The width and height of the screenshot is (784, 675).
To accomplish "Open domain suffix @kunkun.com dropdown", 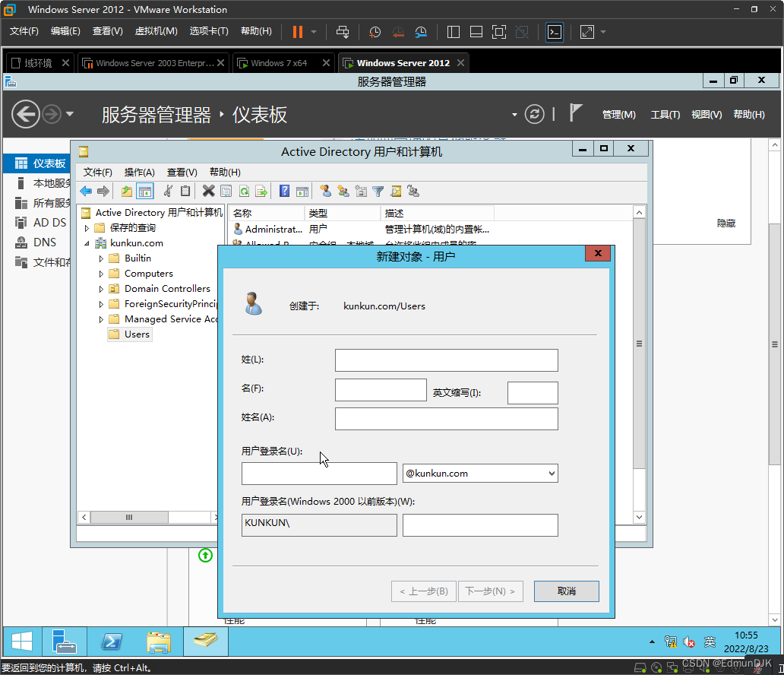I will click(552, 474).
